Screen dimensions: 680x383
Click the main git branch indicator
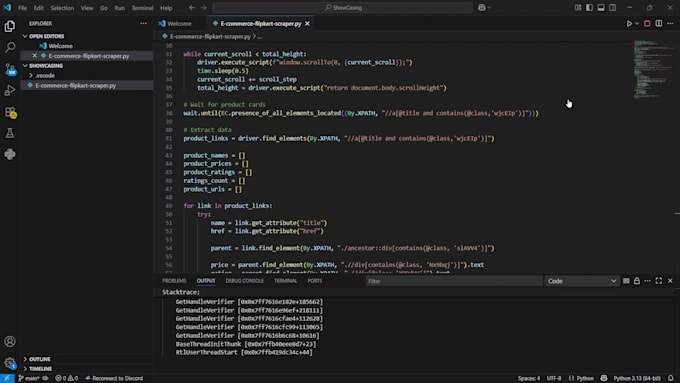(29, 378)
